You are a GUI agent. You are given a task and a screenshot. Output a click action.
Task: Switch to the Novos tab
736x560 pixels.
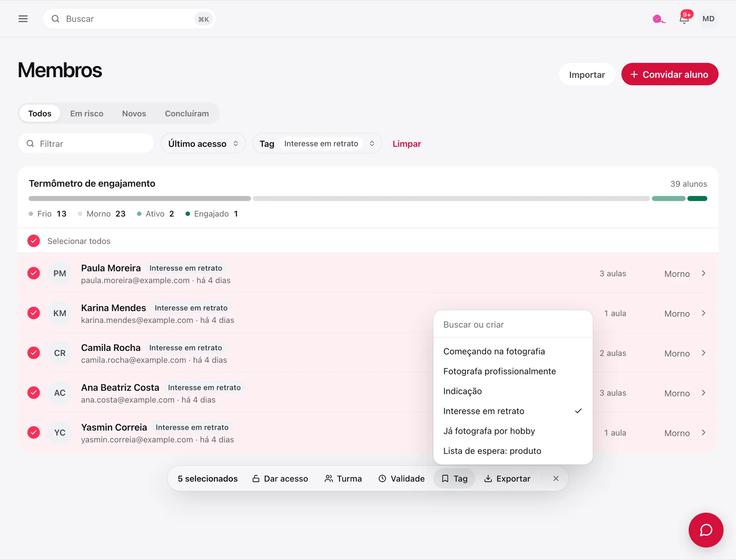click(x=134, y=113)
